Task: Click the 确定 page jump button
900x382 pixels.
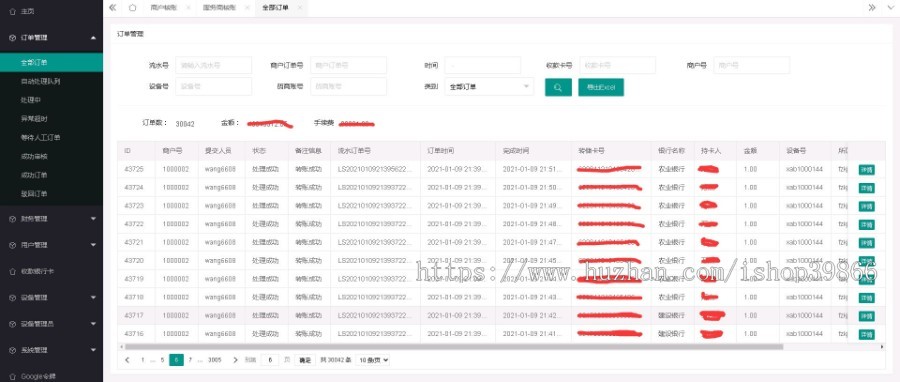Action: click(x=304, y=360)
